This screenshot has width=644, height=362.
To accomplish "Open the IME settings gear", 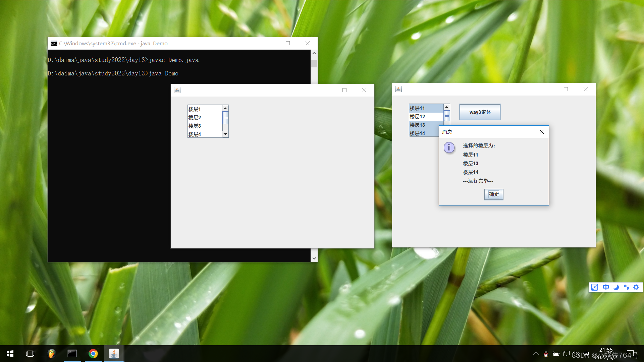I will 636,287.
